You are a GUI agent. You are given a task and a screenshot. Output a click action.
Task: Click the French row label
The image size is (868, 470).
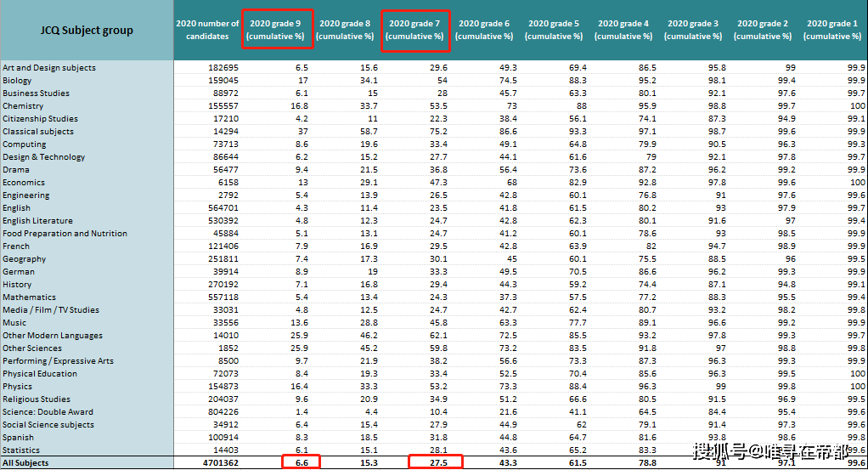click(x=16, y=246)
